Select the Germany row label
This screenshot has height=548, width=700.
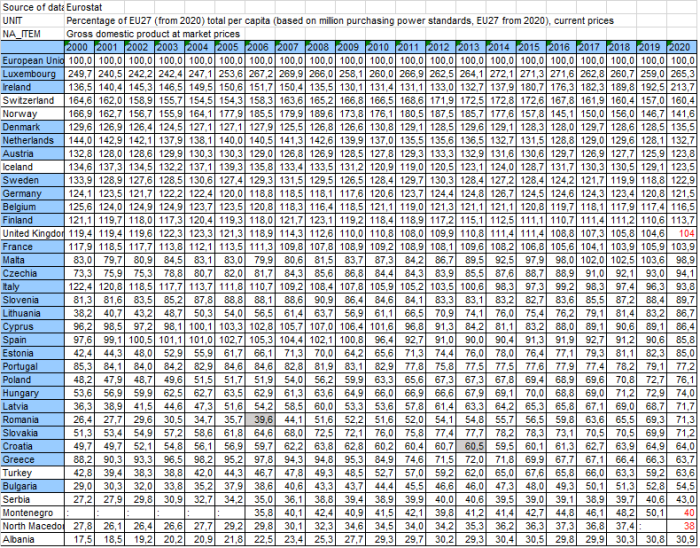(x=32, y=192)
